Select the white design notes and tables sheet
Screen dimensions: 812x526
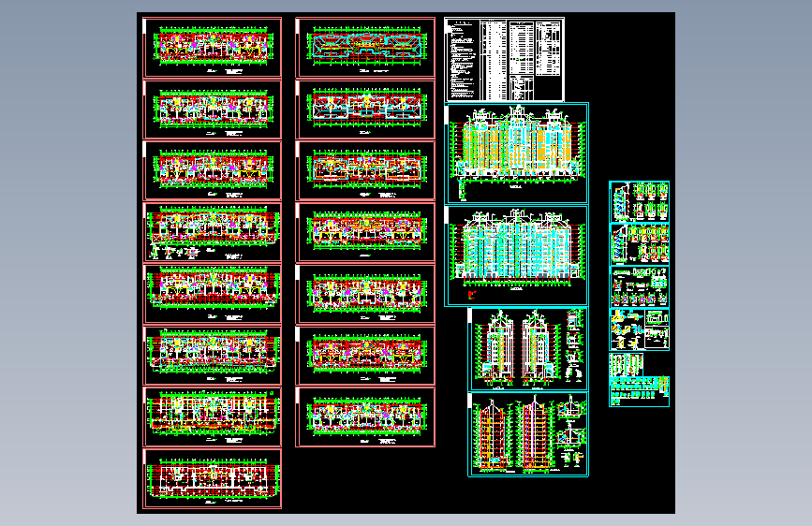point(505,60)
